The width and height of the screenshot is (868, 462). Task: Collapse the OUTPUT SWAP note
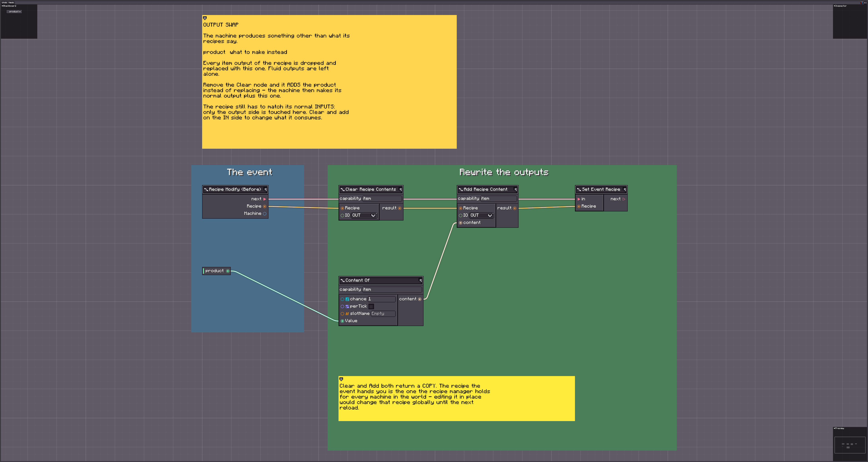(205, 18)
